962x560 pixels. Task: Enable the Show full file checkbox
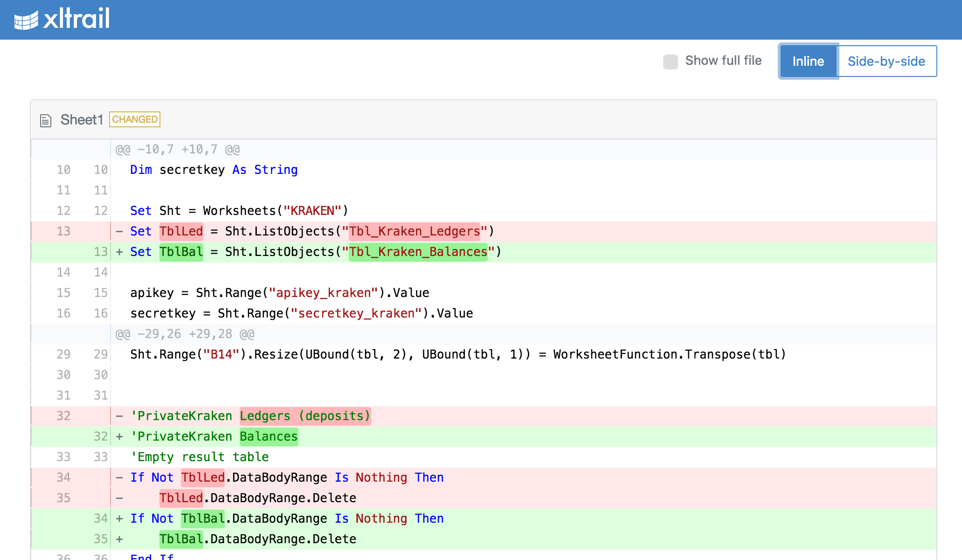tap(670, 62)
